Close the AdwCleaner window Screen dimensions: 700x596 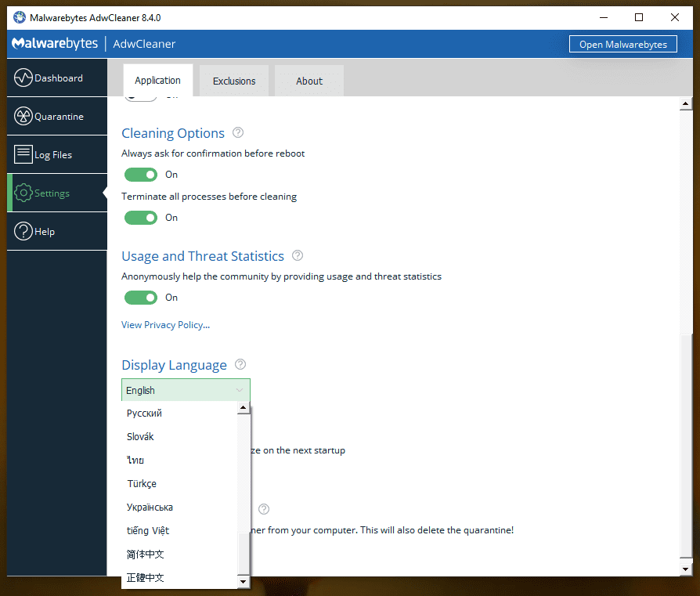675,17
